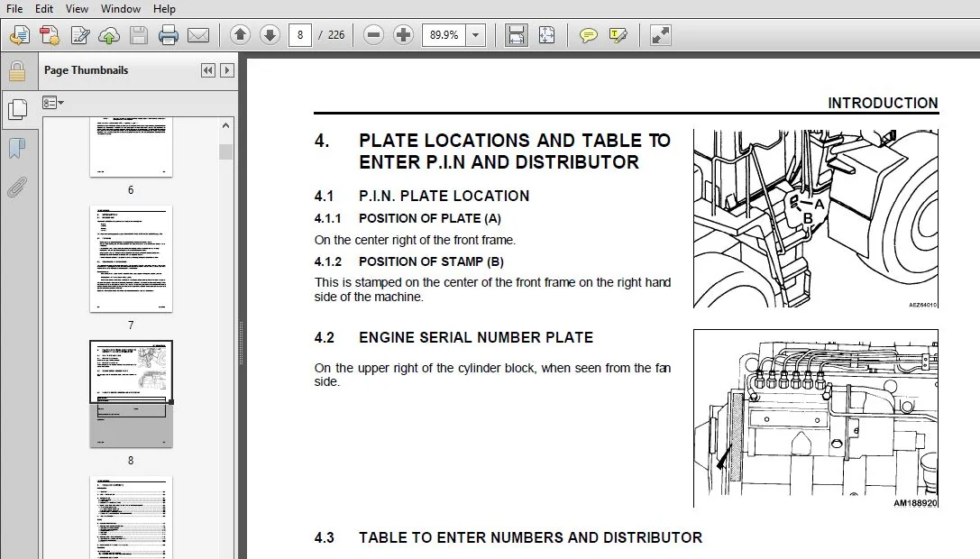The image size is (980, 559).
Task: Go to previous page arrow
Action: point(240,35)
